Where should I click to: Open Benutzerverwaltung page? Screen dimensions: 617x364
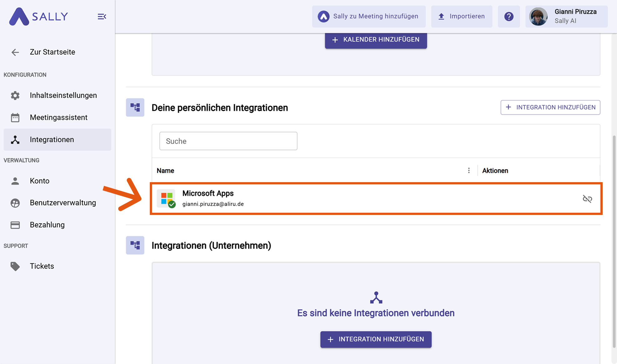(x=63, y=203)
